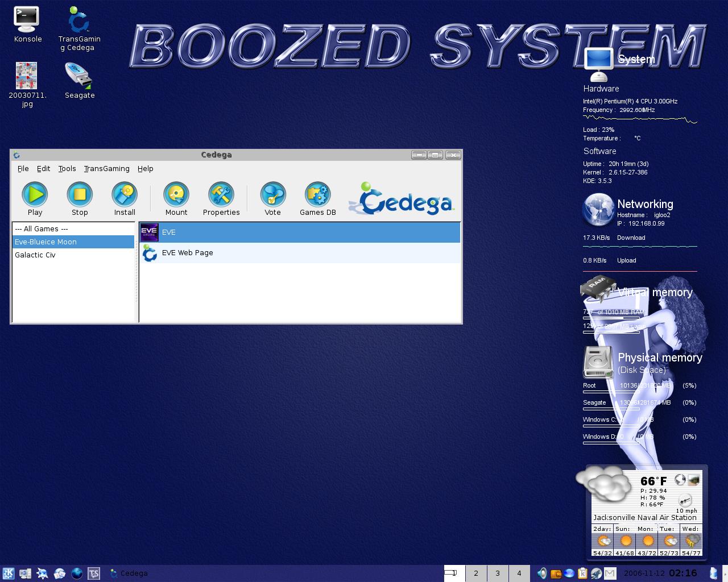Open the KDE K menu

pyautogui.click(x=8, y=573)
